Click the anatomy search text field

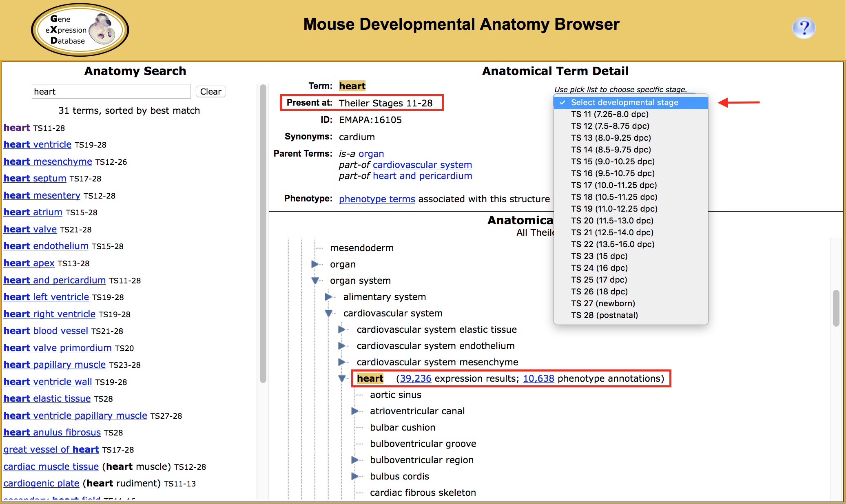111,92
